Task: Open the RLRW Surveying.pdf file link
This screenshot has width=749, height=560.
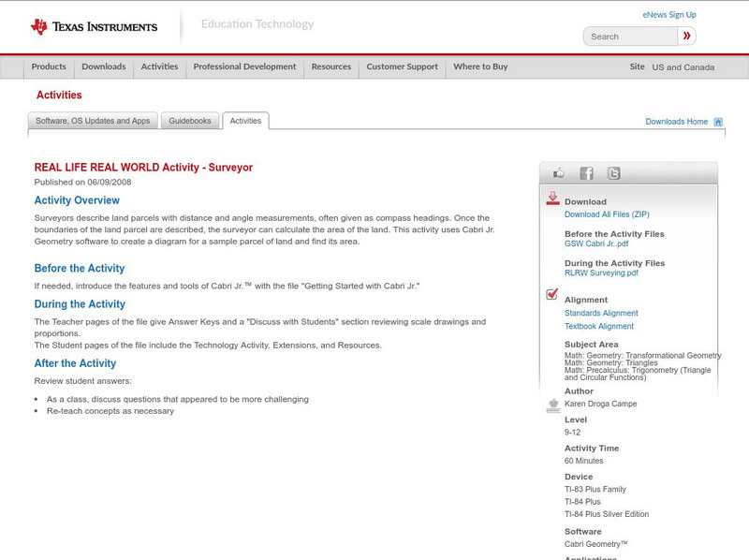Action: coord(601,273)
